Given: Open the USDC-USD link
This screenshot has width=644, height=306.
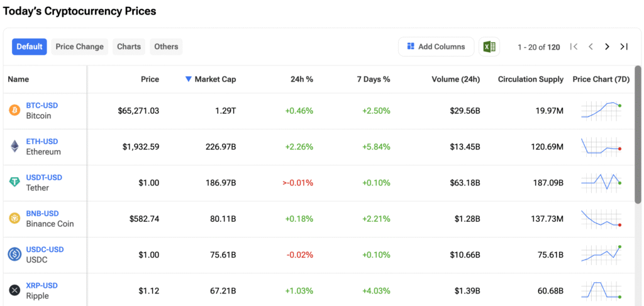Looking at the screenshot, I should [45, 250].
